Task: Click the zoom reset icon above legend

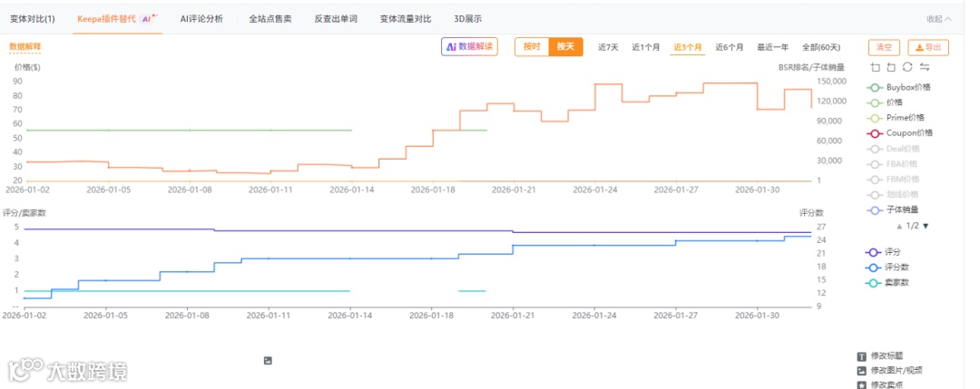Action: (x=891, y=67)
